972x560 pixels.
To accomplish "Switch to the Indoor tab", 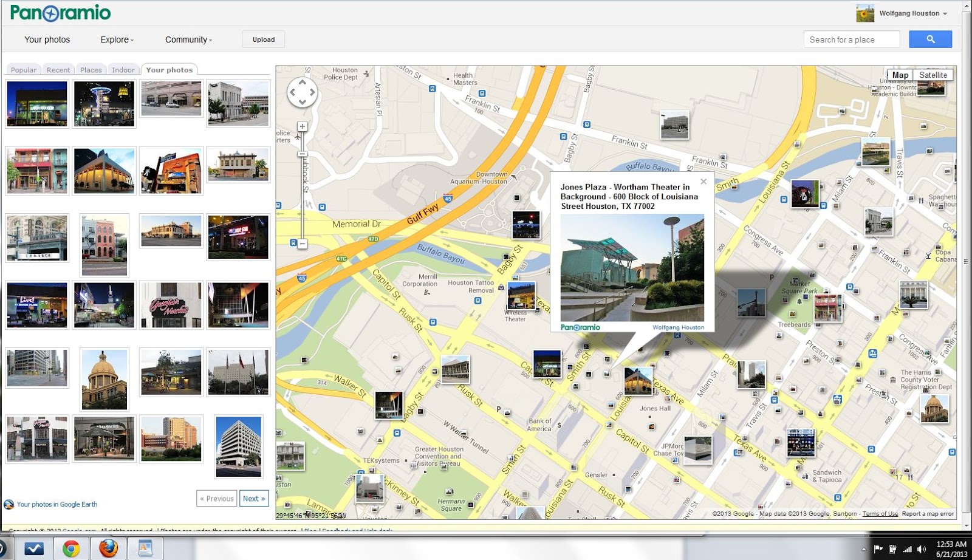I will (123, 70).
